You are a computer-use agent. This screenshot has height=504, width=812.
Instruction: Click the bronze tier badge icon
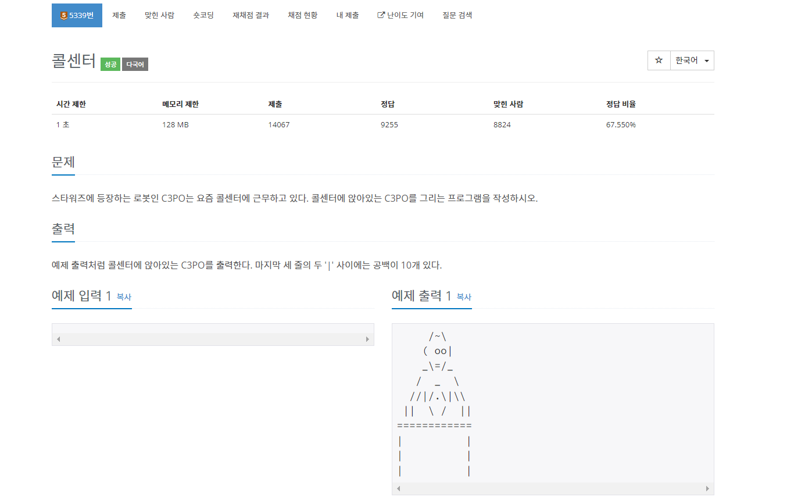click(63, 15)
